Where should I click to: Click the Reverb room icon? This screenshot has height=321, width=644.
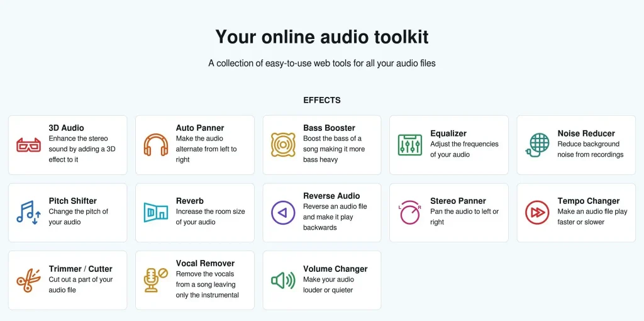156,213
